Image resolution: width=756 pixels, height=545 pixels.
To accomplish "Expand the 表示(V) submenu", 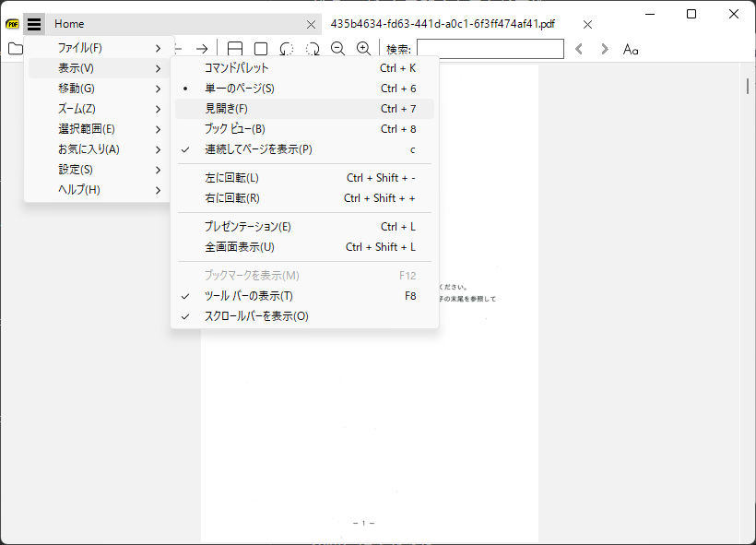I will click(x=99, y=68).
